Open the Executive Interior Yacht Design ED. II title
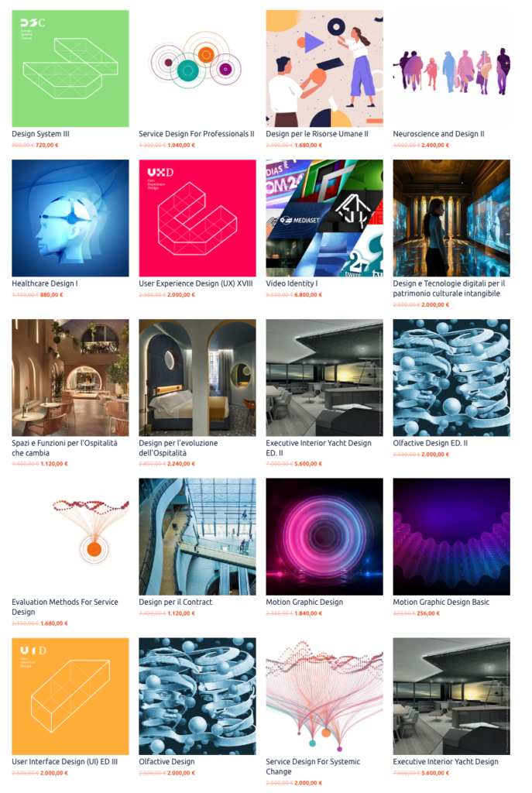This screenshot has width=532, height=793. (318, 448)
